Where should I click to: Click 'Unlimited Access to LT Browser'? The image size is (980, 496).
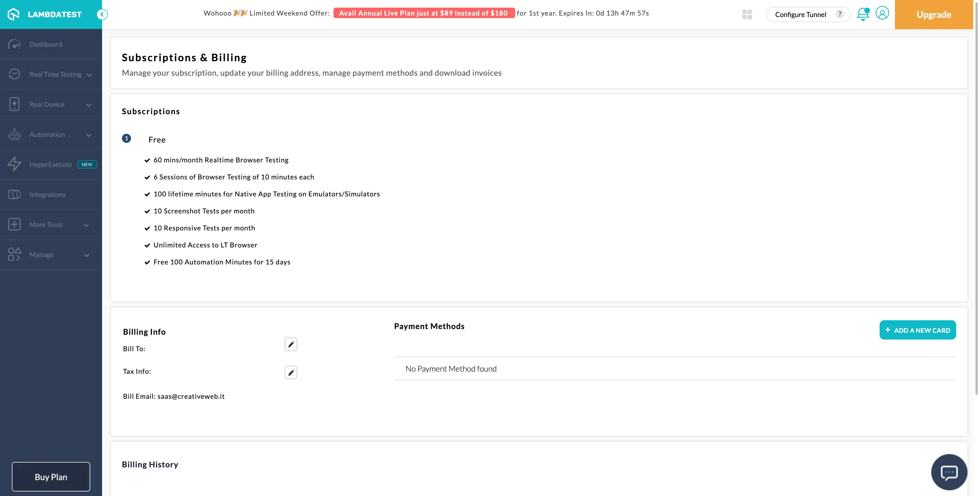pos(205,245)
